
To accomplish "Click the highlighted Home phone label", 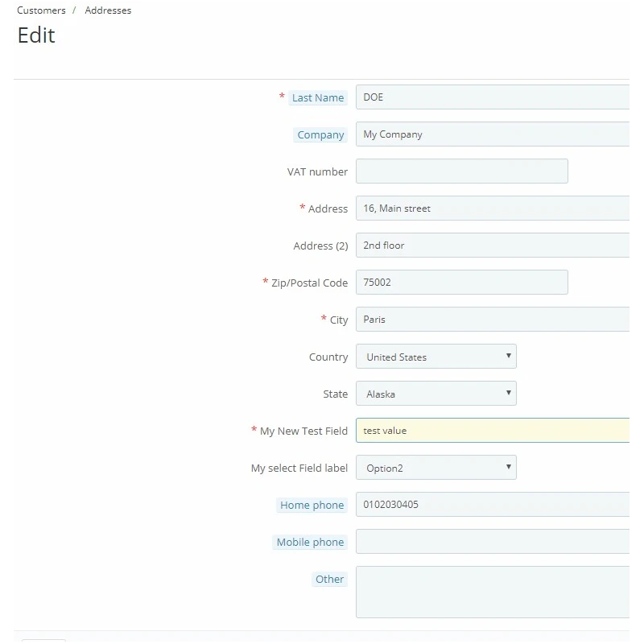I will [x=312, y=505].
